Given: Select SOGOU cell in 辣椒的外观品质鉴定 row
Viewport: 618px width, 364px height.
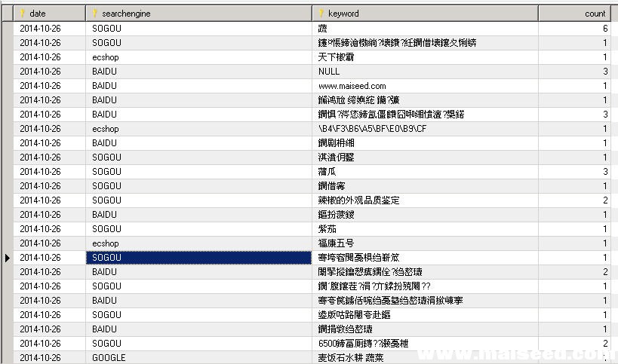Looking at the screenshot, I should (199, 200).
